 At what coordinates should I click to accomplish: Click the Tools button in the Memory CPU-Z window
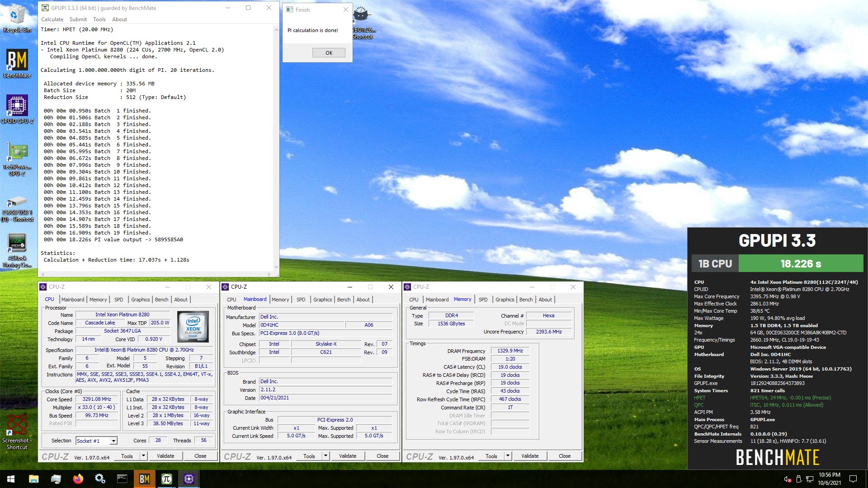click(491, 456)
